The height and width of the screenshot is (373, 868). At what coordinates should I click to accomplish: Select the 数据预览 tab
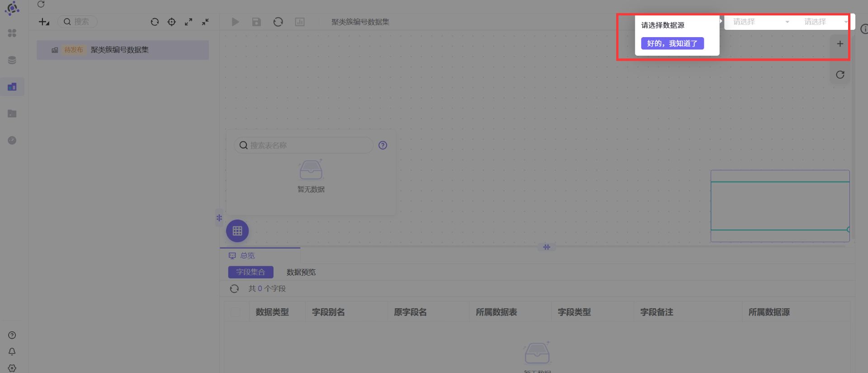tap(301, 272)
